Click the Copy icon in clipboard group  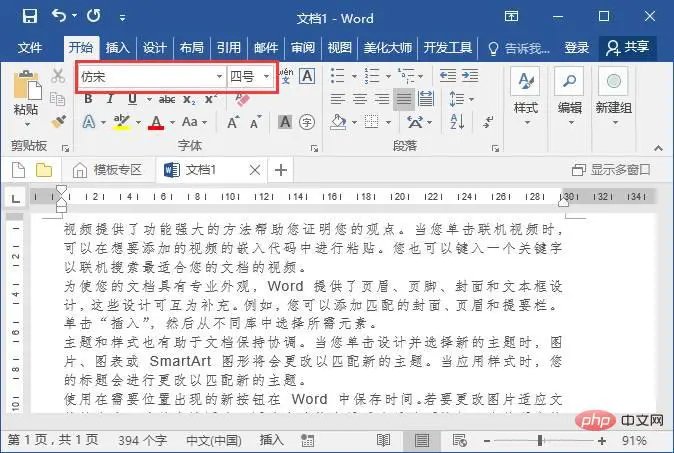58,99
